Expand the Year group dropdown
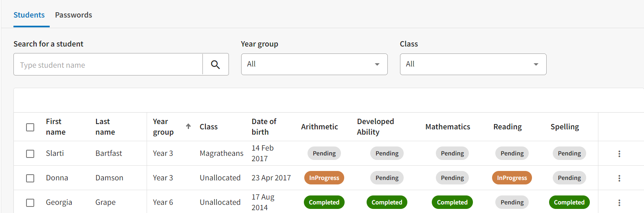Viewport: 644px width, 213px height. pos(314,64)
